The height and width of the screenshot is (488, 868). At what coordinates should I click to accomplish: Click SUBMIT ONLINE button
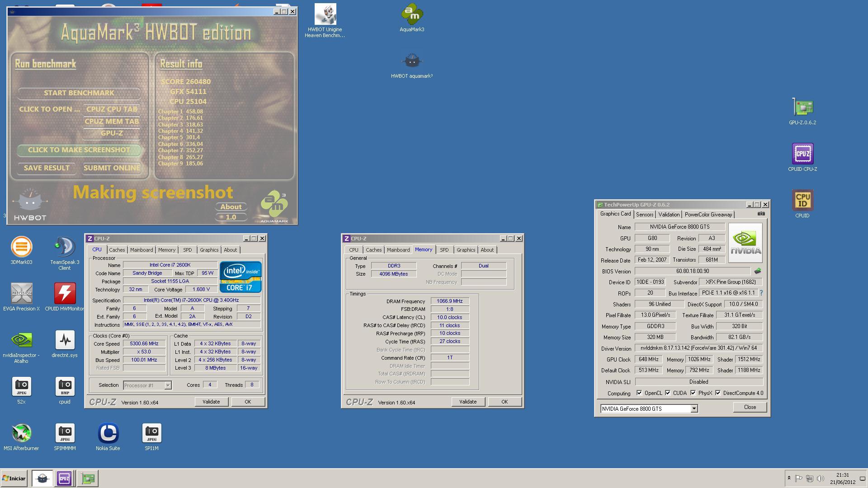(x=112, y=168)
